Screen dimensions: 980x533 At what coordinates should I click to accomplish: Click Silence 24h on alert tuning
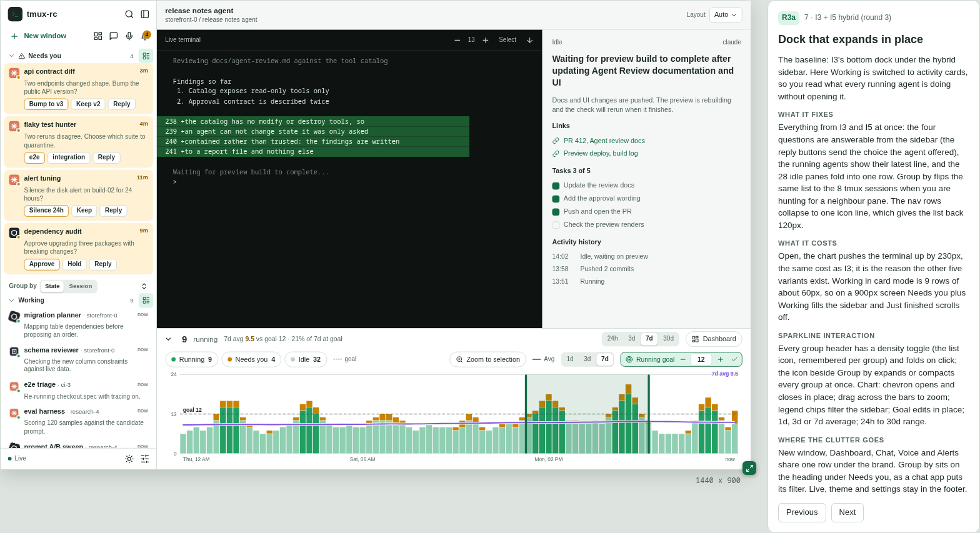click(x=46, y=211)
